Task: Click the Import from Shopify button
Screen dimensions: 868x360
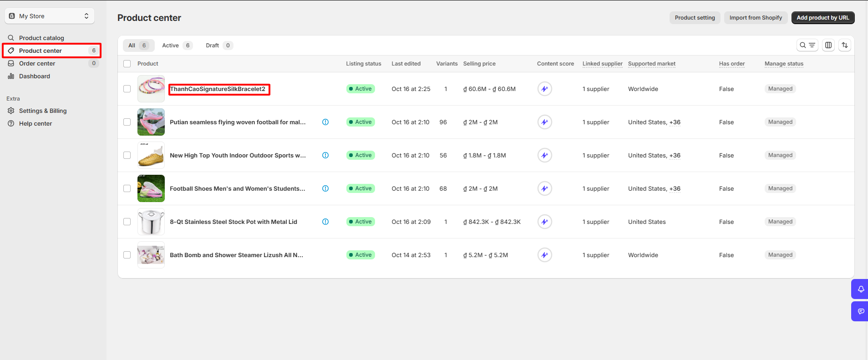Action: 755,18
